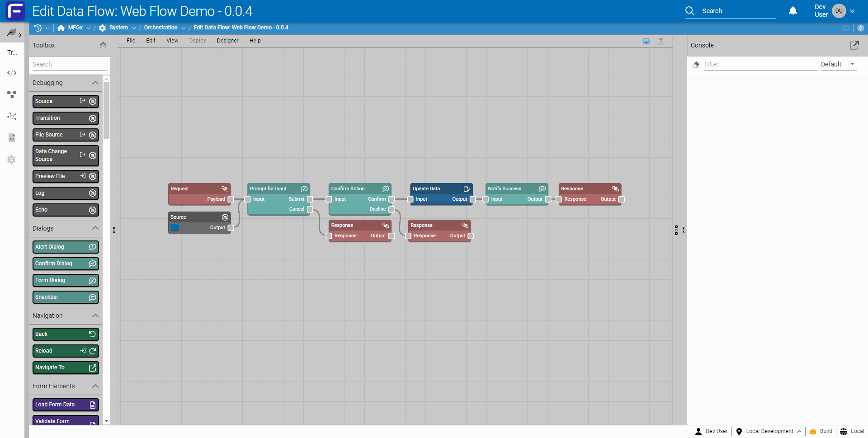The width and height of the screenshot is (868, 438).
Task: Select the Alert Dialog toolbox item
Action: [x=66, y=247]
